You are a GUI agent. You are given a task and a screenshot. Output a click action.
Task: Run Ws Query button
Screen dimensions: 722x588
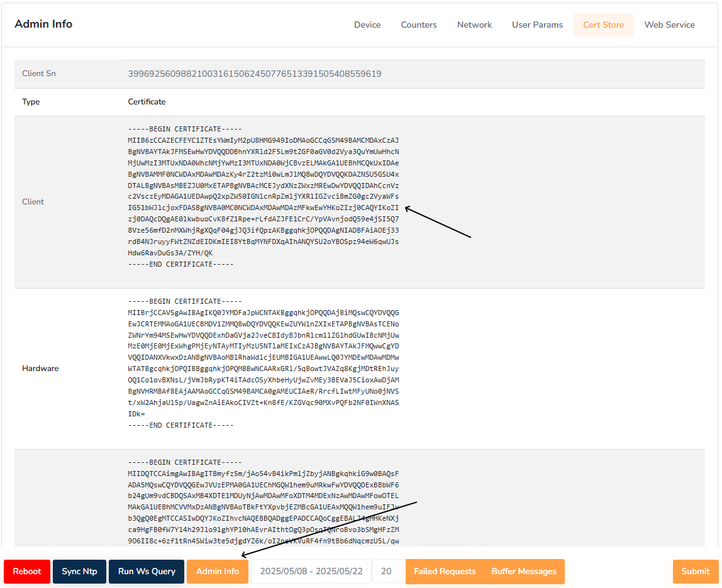click(x=147, y=572)
